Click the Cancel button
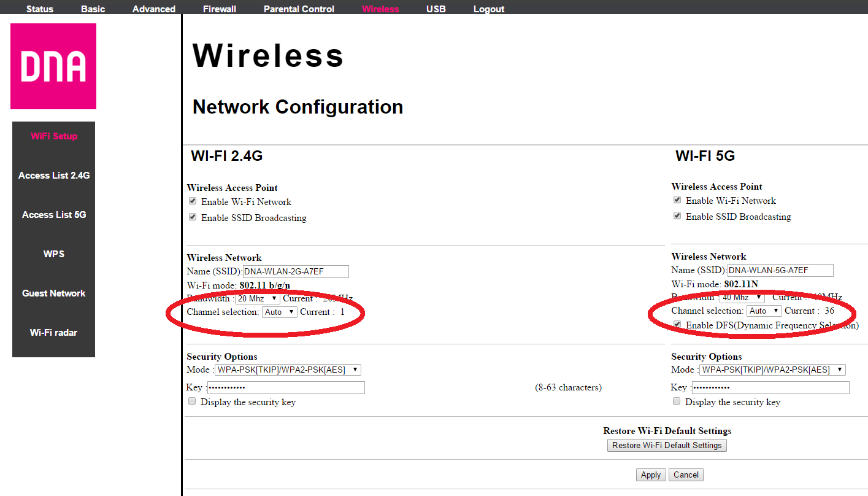The width and height of the screenshot is (868, 496). (x=686, y=475)
